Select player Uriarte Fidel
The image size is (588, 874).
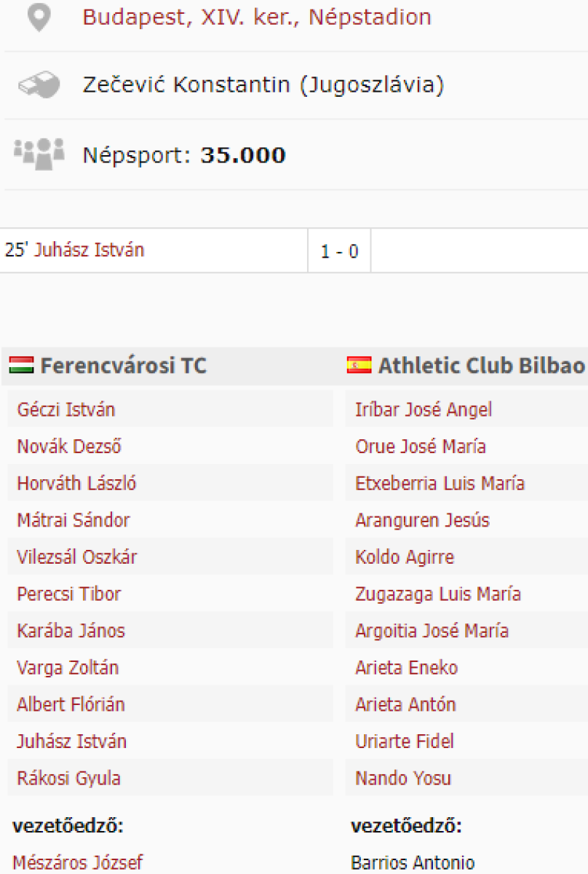click(x=404, y=741)
